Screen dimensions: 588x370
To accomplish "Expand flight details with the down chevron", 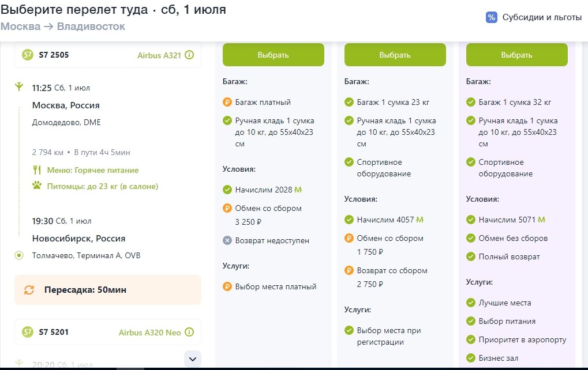I will [193, 358].
